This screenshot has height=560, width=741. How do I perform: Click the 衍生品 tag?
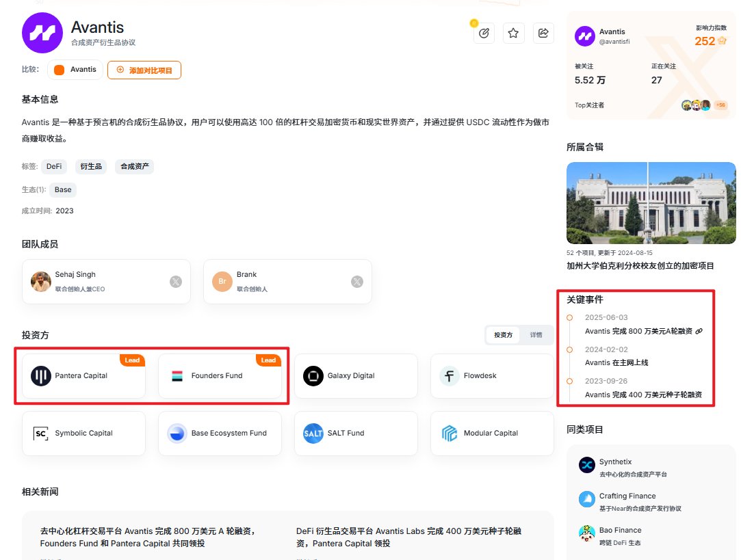pyautogui.click(x=91, y=166)
